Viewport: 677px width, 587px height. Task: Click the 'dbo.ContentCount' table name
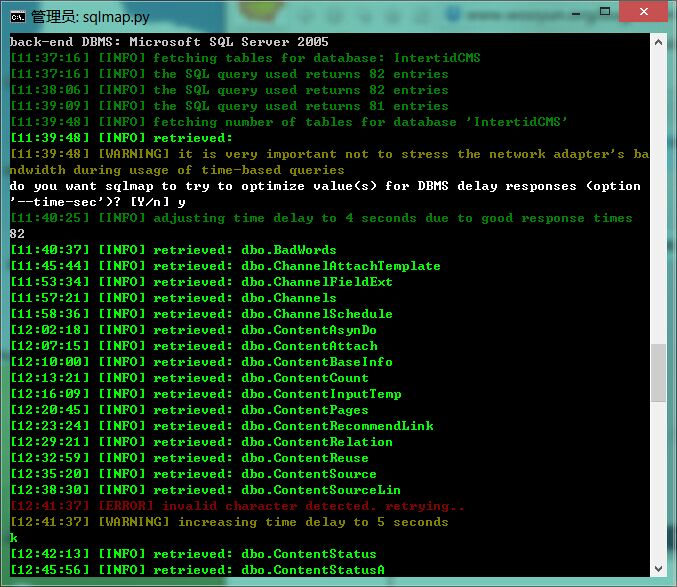point(305,378)
